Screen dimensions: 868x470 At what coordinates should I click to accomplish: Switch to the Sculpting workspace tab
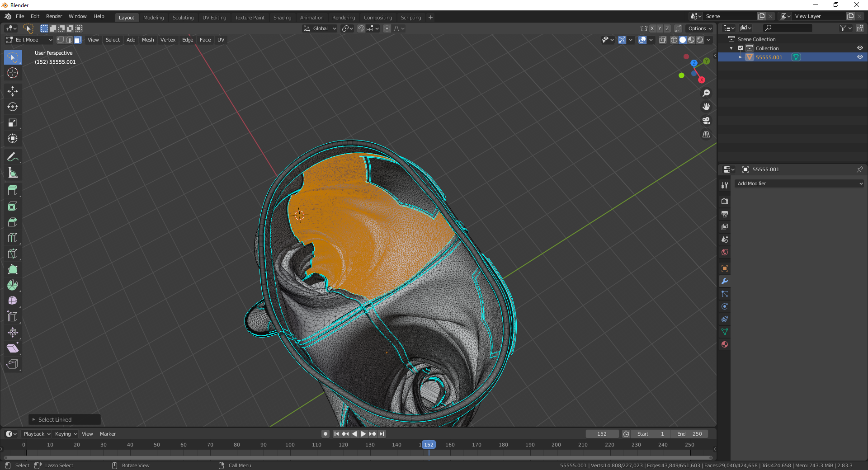tap(183, 18)
